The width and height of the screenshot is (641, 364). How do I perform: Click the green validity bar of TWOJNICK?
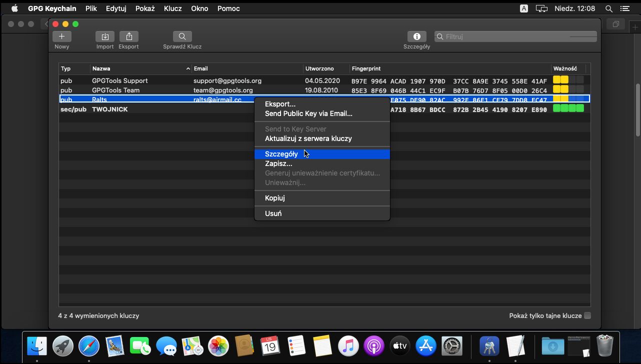[x=568, y=108]
